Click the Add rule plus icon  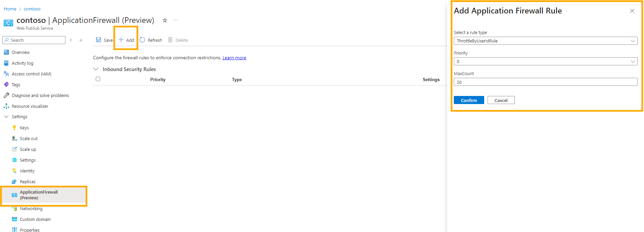[121, 40]
